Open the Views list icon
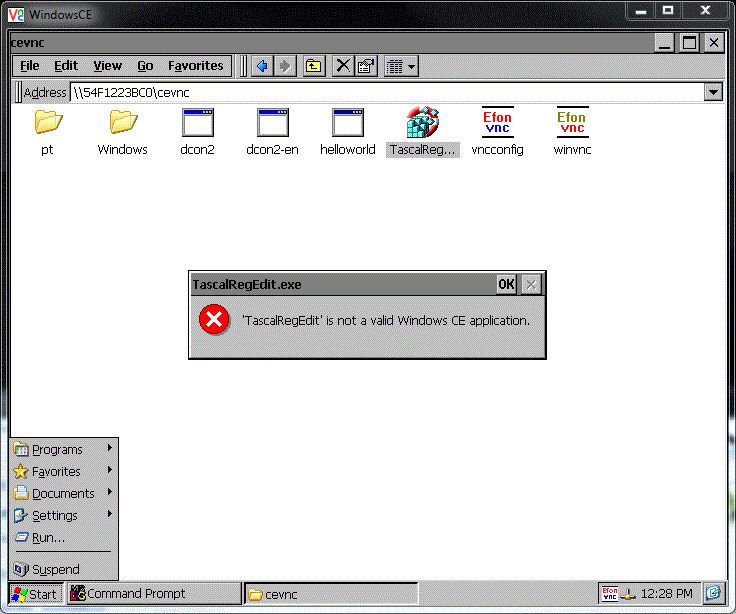The height and width of the screenshot is (614, 736). coord(394,67)
